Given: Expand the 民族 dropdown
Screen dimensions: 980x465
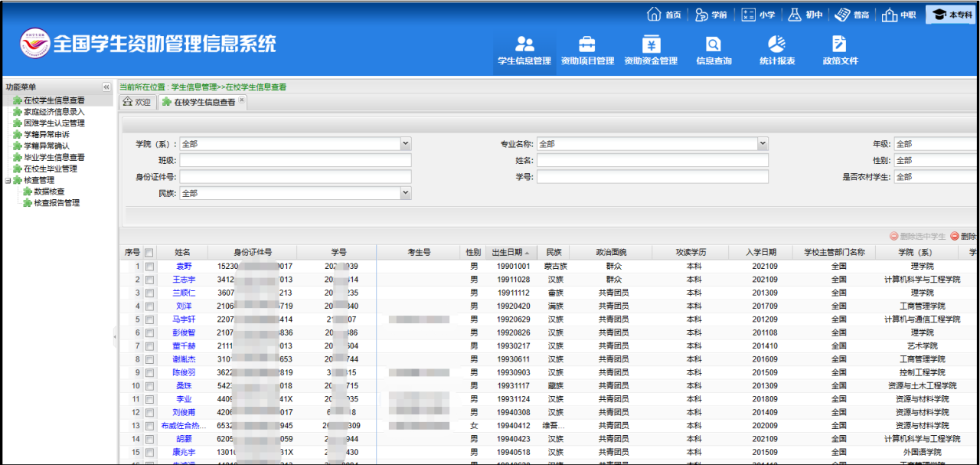Looking at the screenshot, I should click(x=406, y=194).
